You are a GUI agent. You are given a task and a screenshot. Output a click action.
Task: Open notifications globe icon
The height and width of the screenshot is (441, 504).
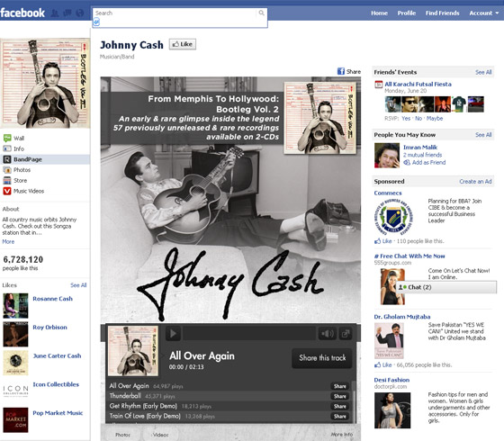(x=80, y=13)
